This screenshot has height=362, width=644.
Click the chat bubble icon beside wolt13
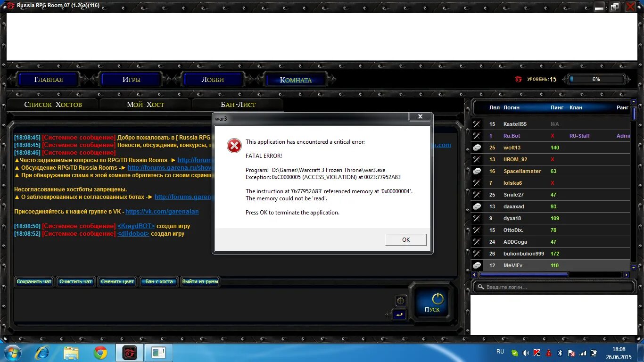pos(477,148)
